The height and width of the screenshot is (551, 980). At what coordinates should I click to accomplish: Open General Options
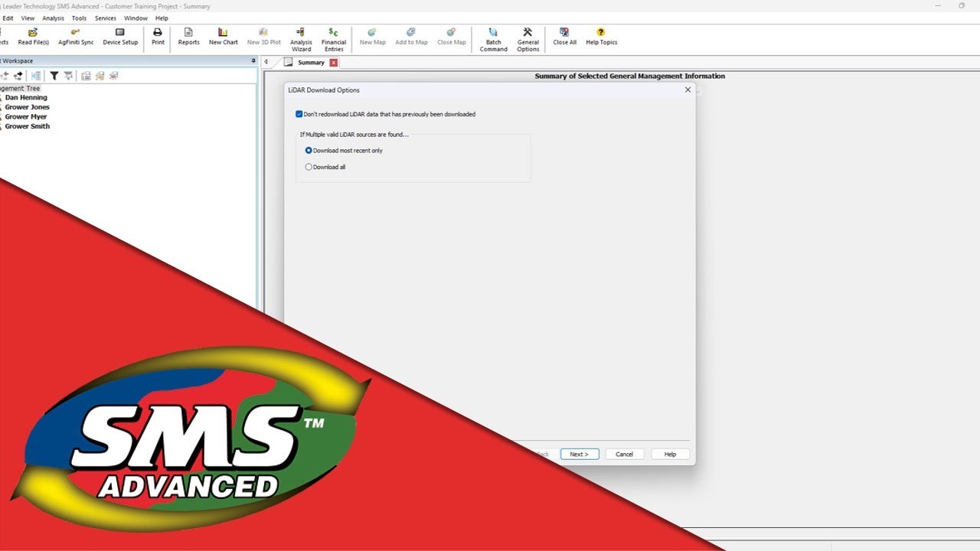(528, 40)
